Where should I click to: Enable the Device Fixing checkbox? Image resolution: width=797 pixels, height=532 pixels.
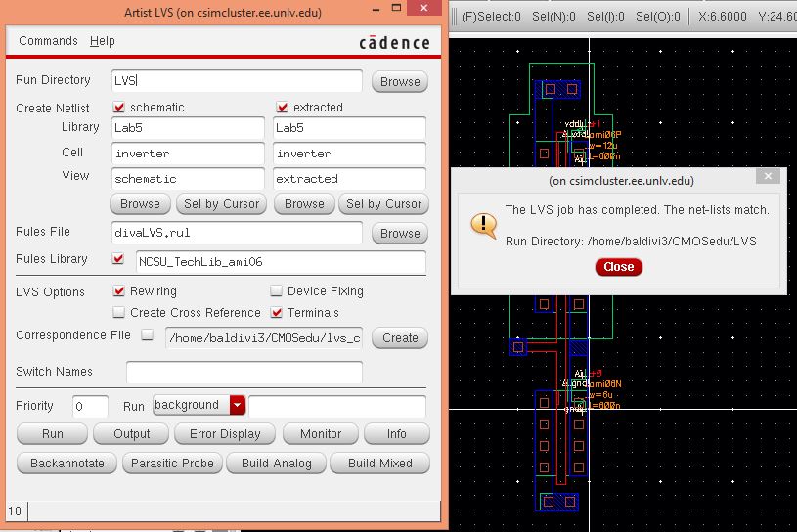(x=277, y=291)
